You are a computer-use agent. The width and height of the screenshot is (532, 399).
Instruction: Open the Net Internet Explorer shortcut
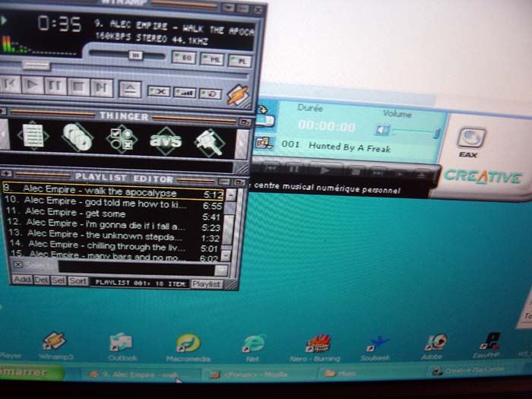pyautogui.click(x=253, y=348)
